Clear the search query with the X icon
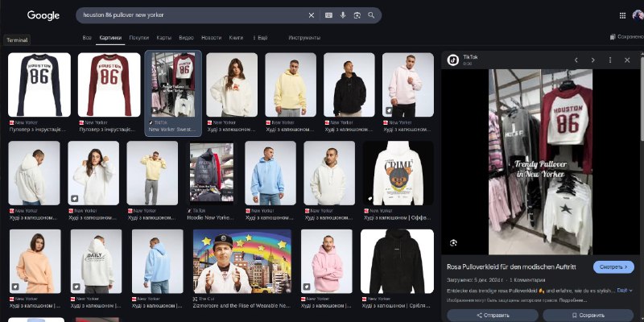This screenshot has height=322, width=644. tap(312, 15)
